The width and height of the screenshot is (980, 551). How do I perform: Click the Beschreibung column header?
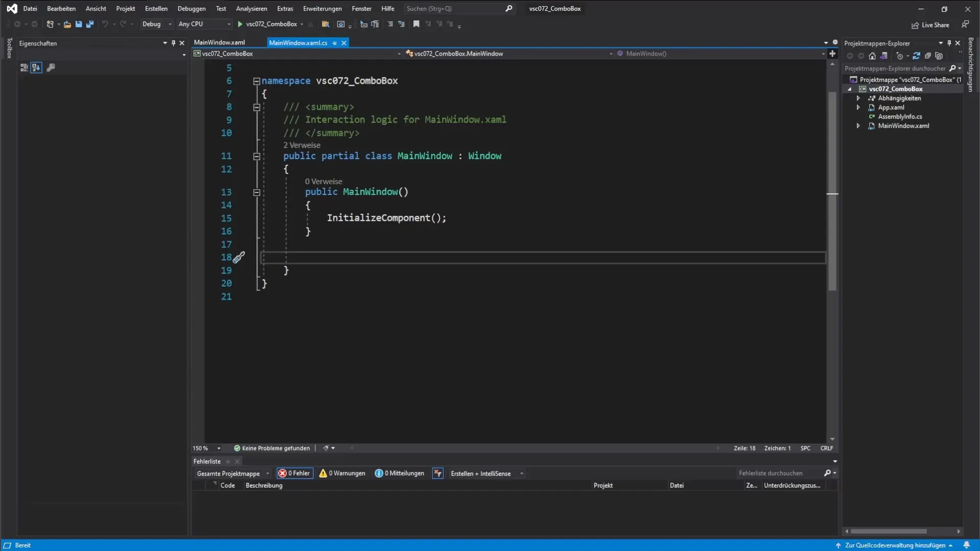pyautogui.click(x=264, y=486)
